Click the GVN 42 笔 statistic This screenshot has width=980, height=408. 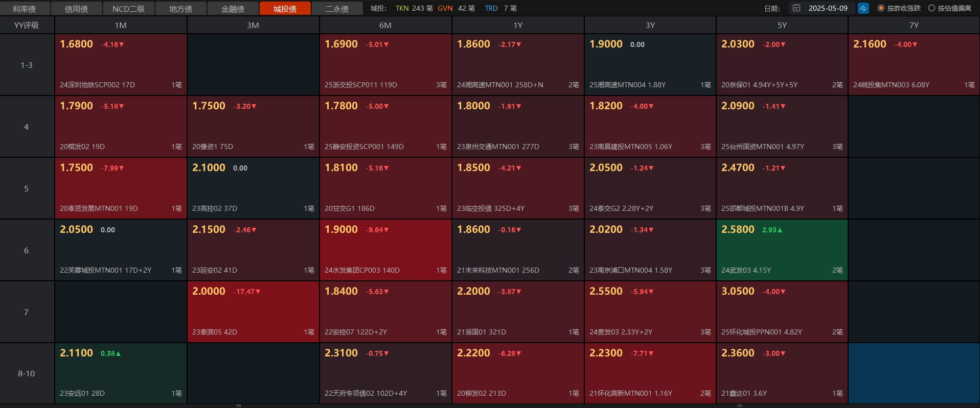[x=456, y=8]
